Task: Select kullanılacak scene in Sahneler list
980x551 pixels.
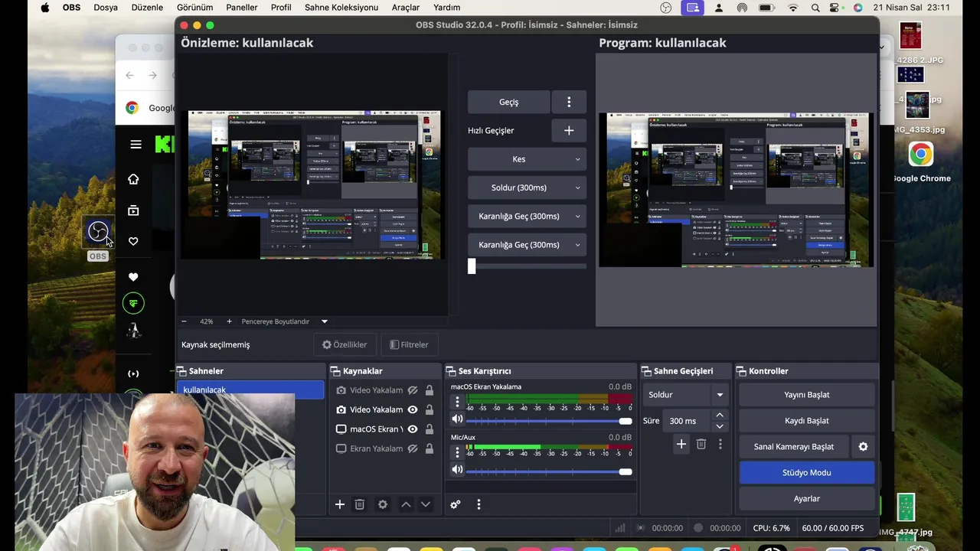Action: point(252,390)
